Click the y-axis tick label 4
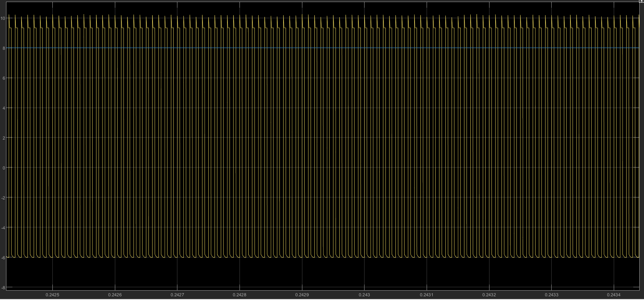 4,108
